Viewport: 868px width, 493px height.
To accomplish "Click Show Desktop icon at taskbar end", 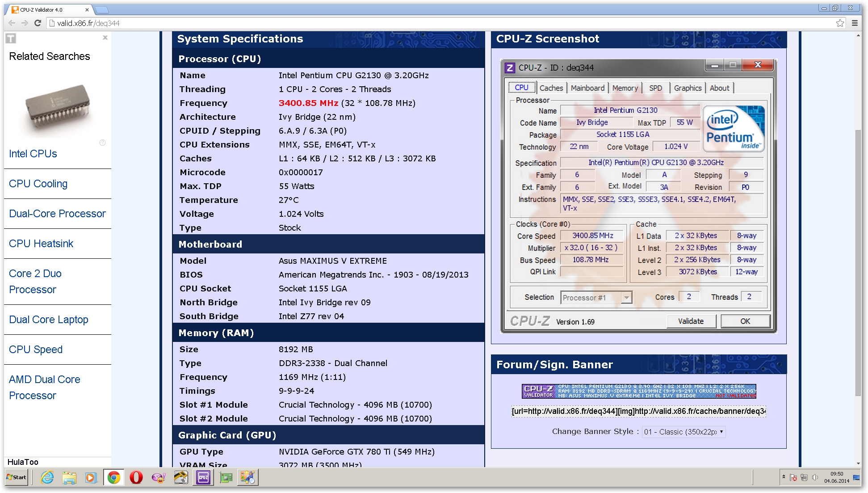I will [857, 477].
